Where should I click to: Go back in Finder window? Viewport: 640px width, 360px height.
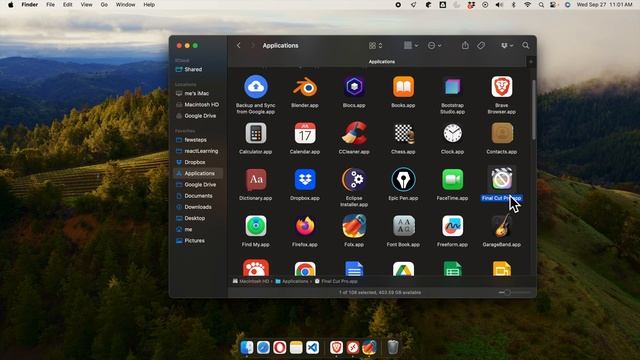239,45
